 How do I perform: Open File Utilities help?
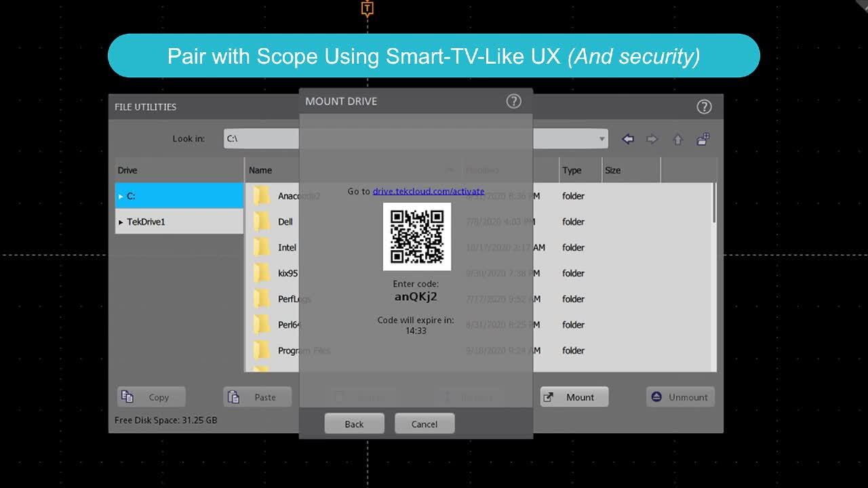(704, 106)
